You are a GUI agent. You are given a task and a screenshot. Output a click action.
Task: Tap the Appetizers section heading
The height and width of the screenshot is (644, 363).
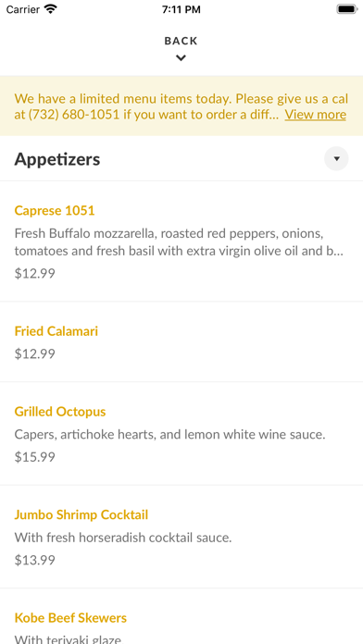57,159
